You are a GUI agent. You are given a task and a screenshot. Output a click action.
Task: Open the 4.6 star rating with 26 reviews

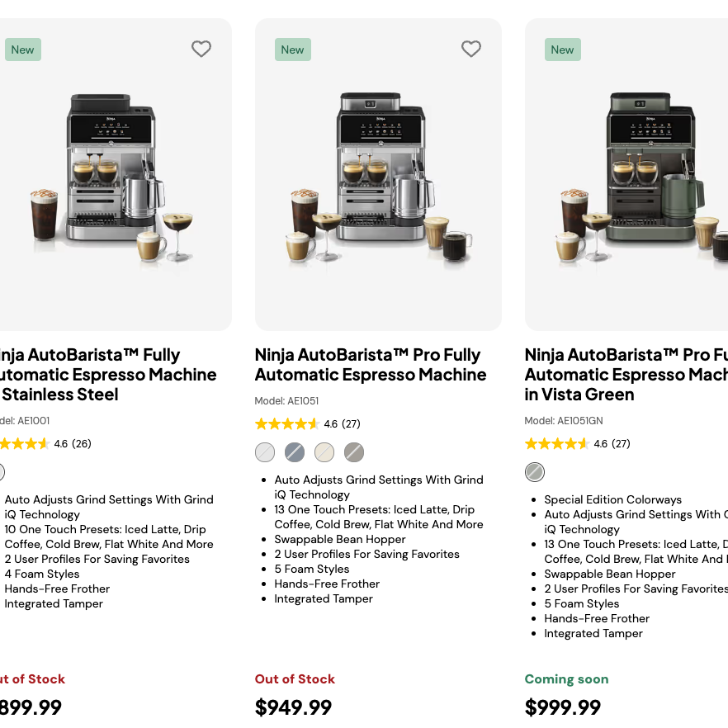click(x=45, y=444)
